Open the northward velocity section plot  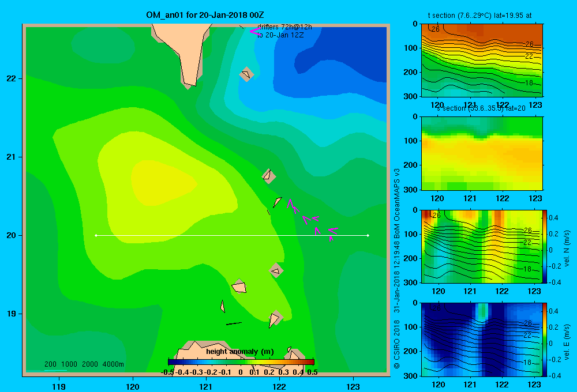(482, 246)
